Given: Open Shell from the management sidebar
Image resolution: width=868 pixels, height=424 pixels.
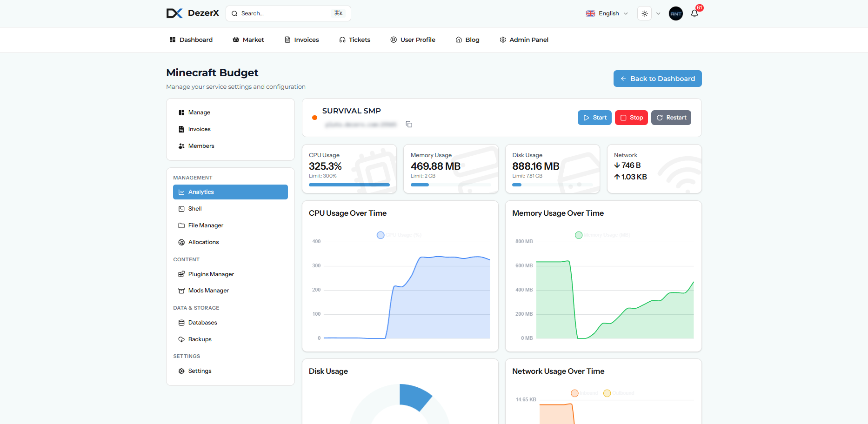Looking at the screenshot, I should [x=195, y=209].
